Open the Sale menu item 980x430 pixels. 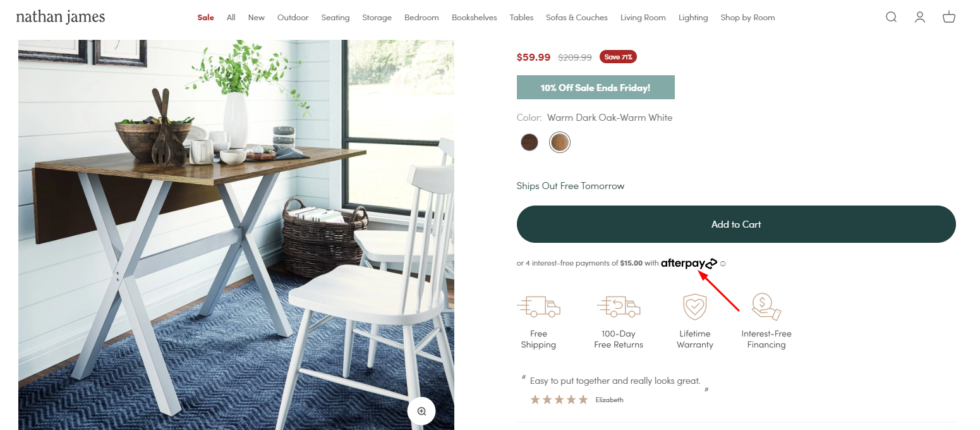point(205,18)
